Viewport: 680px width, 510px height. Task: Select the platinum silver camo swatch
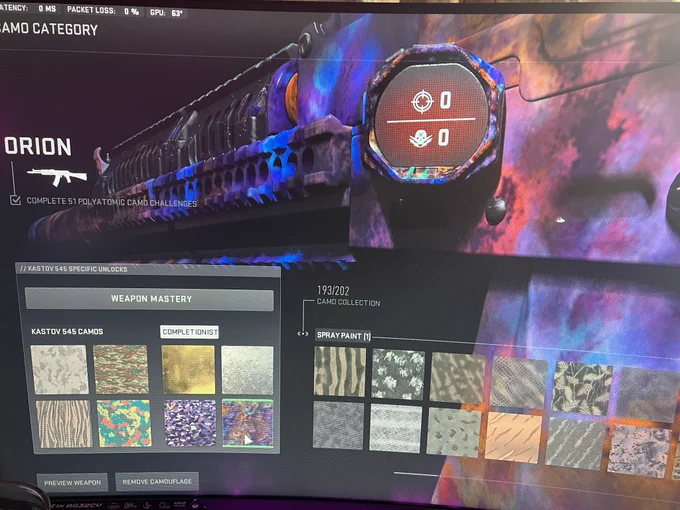(x=248, y=370)
